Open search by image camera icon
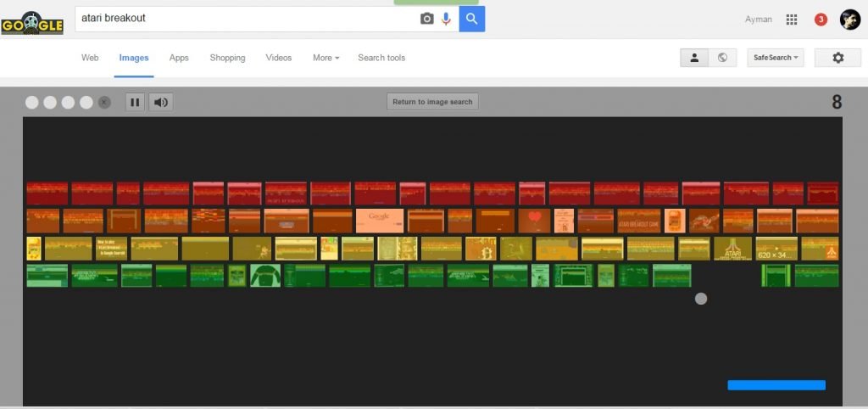 tap(427, 19)
